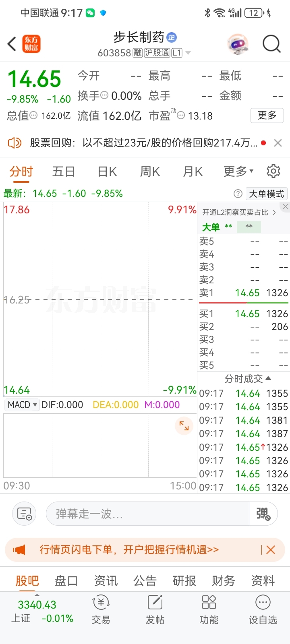290x644 pixels.
Task: Tap the 09:17 trade with 1381
Action: pos(244,420)
